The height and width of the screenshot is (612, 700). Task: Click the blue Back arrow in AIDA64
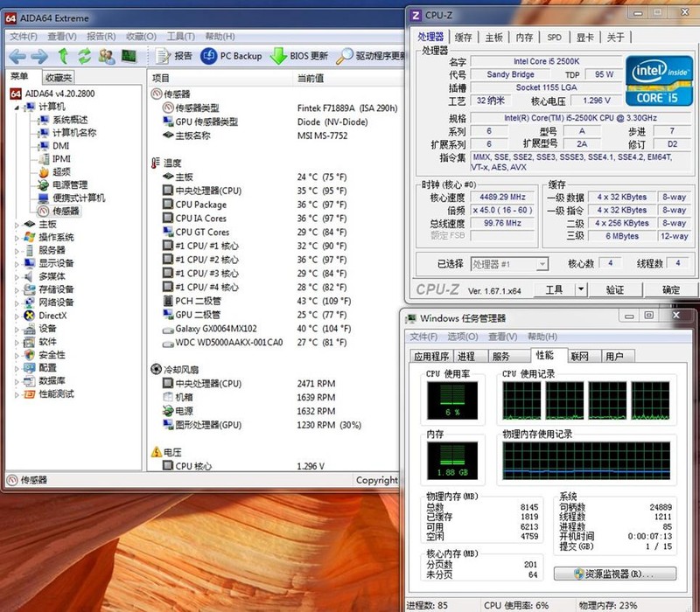[x=17, y=56]
